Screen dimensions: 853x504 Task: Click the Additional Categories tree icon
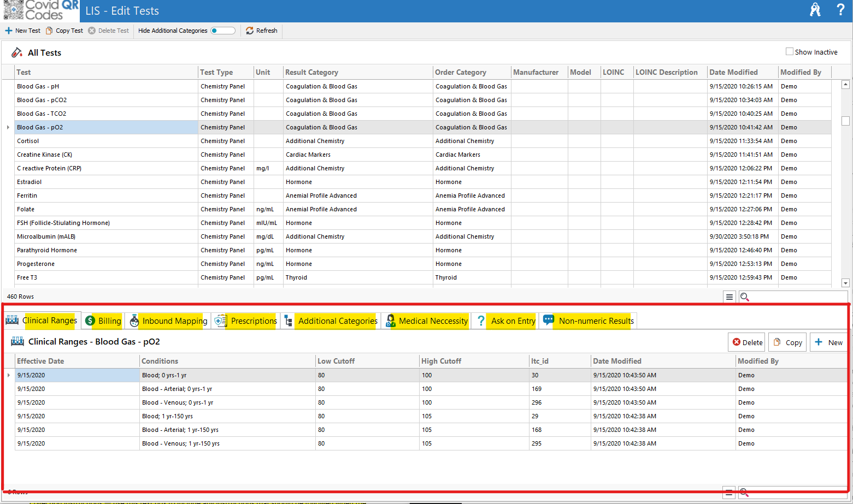click(x=289, y=321)
